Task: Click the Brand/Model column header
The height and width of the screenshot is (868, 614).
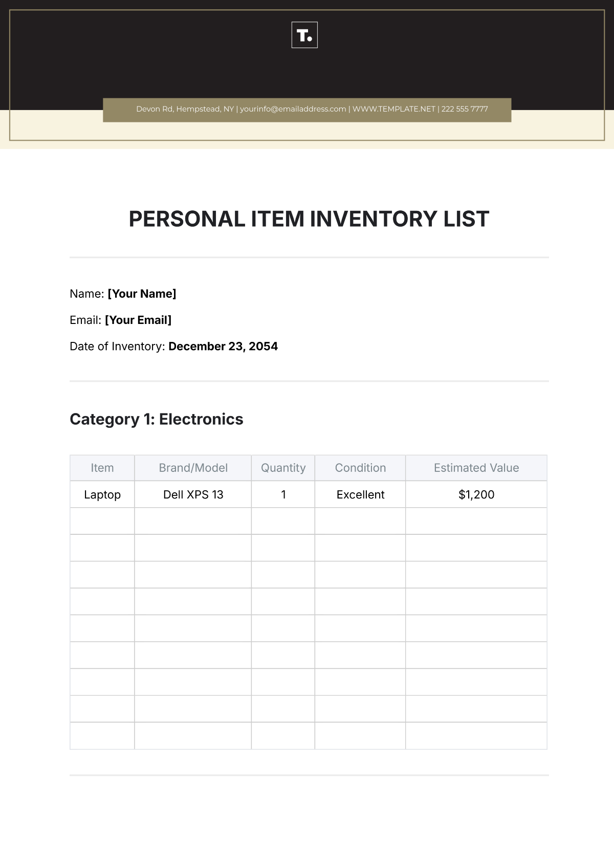Action: tap(193, 468)
